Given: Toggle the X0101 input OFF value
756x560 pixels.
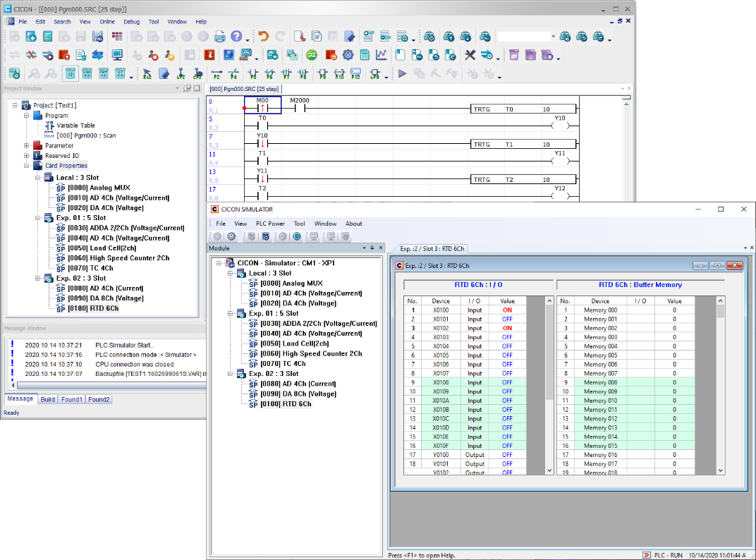Looking at the screenshot, I should click(x=507, y=319).
